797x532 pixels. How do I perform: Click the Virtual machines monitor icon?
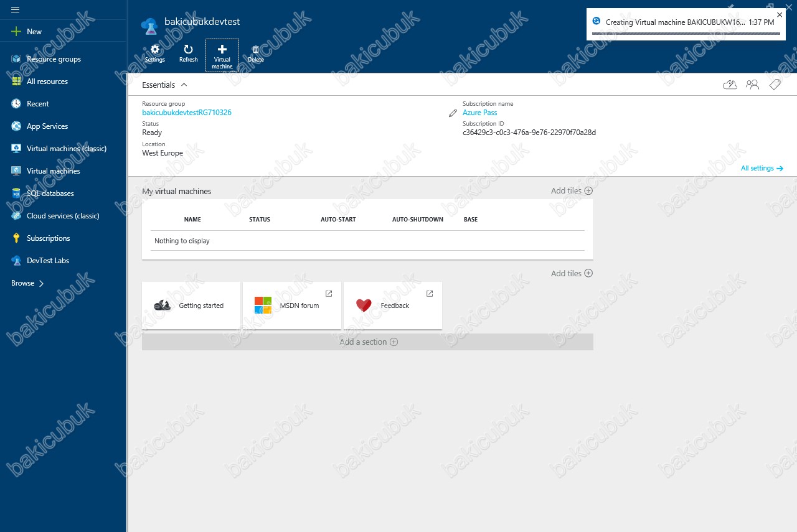click(16, 171)
